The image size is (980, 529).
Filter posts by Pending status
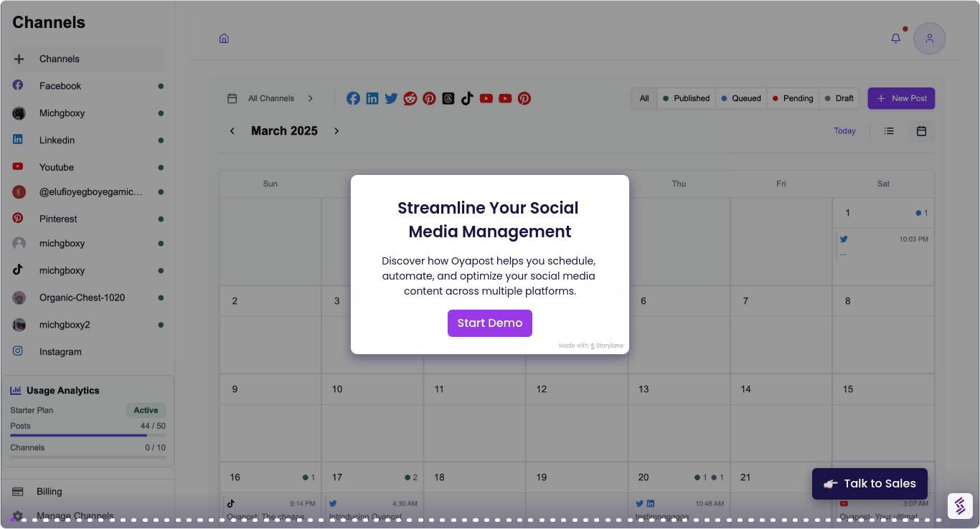click(793, 98)
